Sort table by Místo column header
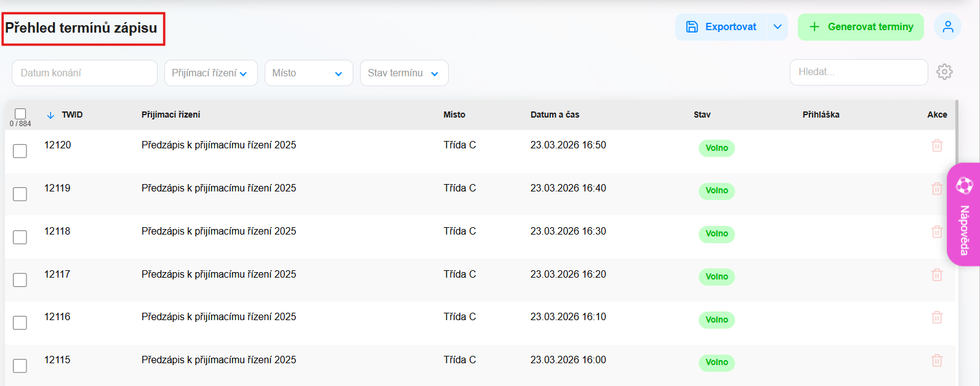 [454, 115]
